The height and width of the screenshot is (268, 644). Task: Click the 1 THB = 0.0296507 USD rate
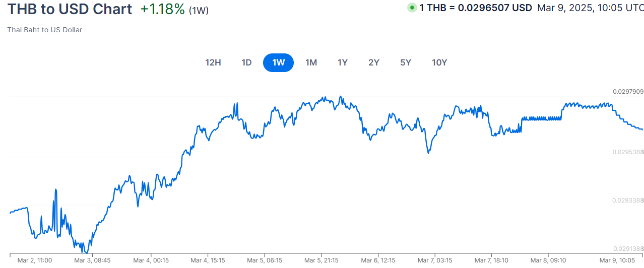point(476,8)
